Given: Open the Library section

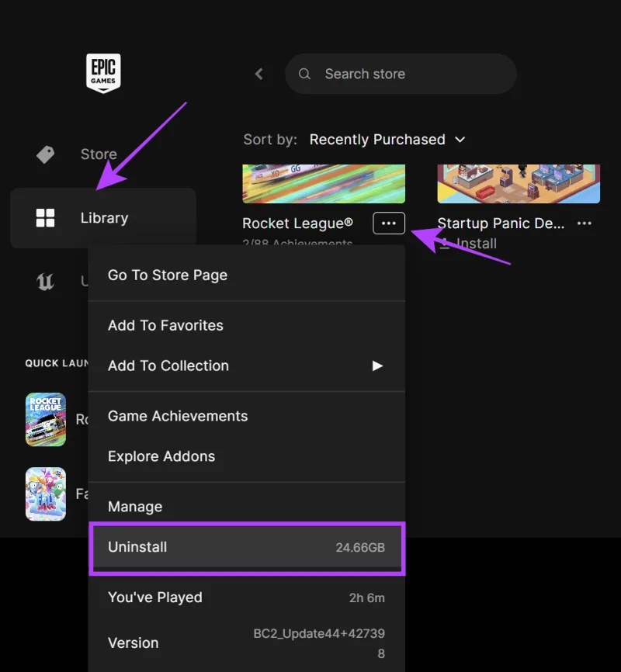Looking at the screenshot, I should [103, 218].
